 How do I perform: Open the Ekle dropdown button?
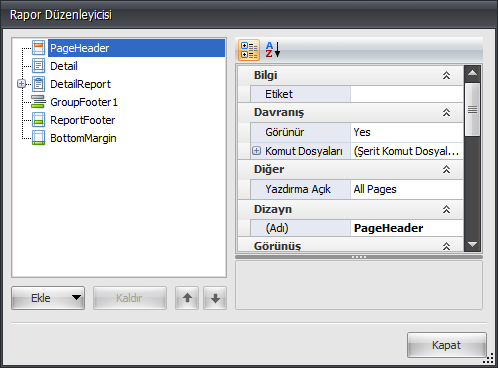[48, 298]
